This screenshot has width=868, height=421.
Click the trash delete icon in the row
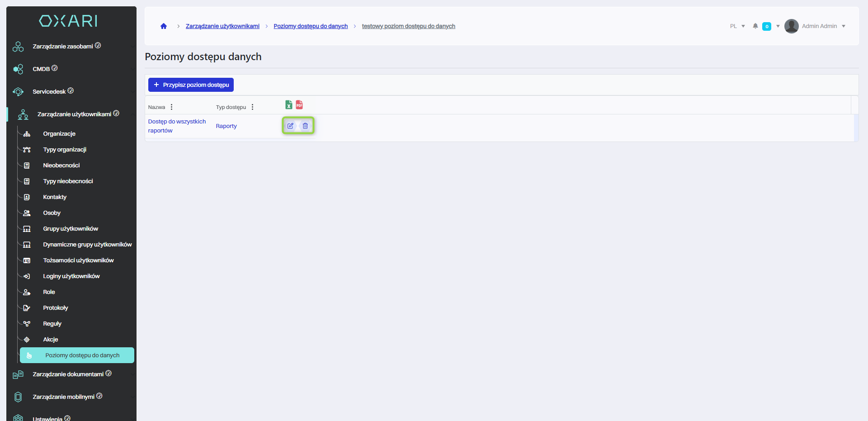point(305,126)
